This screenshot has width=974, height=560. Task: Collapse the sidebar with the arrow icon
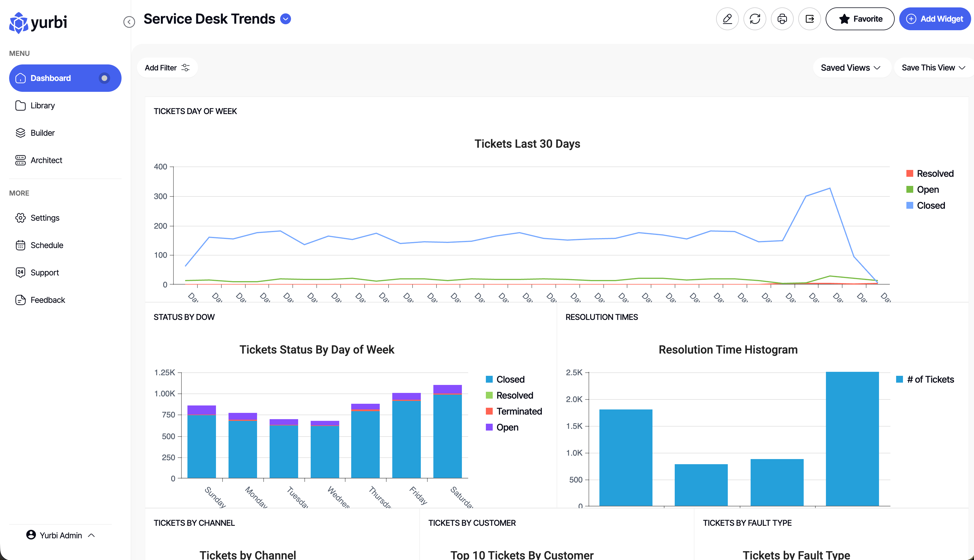[x=129, y=22]
